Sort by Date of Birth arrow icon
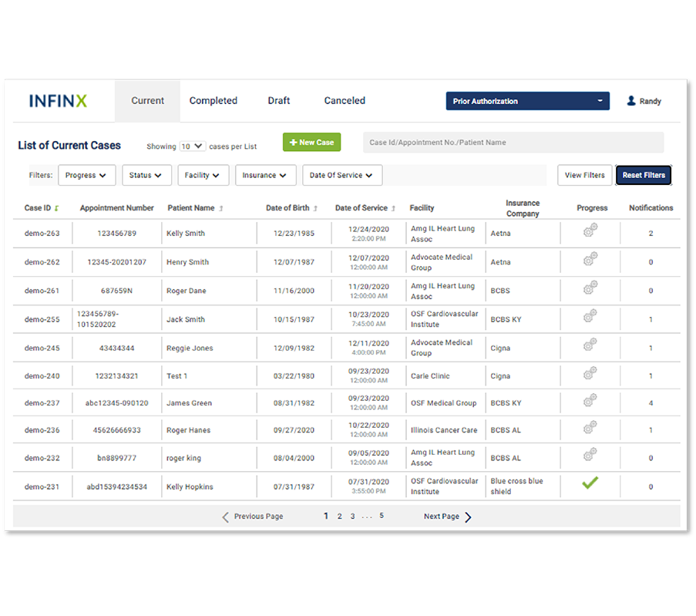The height and width of the screenshot is (616, 696). pos(315,208)
